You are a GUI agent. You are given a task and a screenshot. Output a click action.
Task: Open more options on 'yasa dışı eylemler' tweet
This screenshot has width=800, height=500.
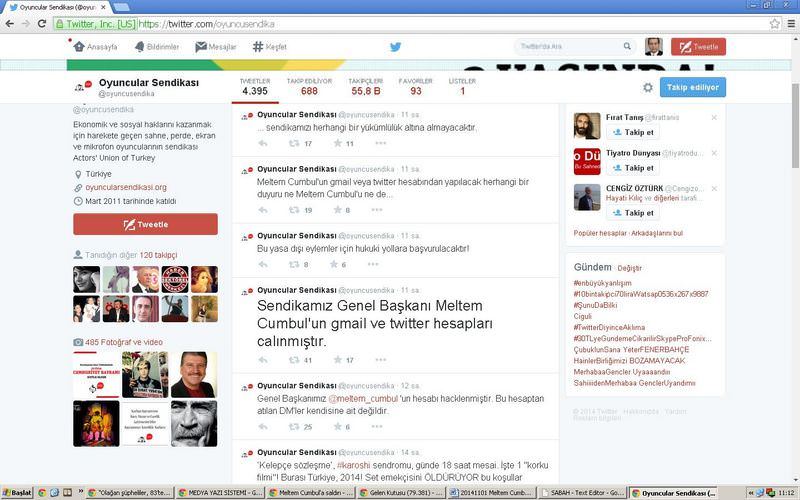click(x=373, y=264)
